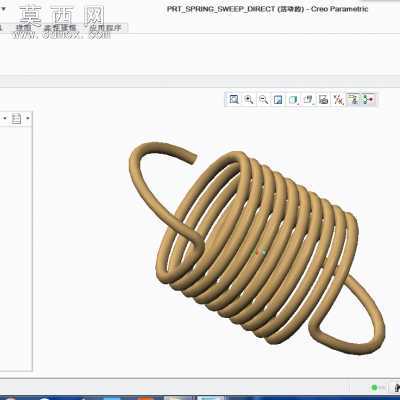Select the Zoom In tool
400x400 pixels.
point(249,99)
